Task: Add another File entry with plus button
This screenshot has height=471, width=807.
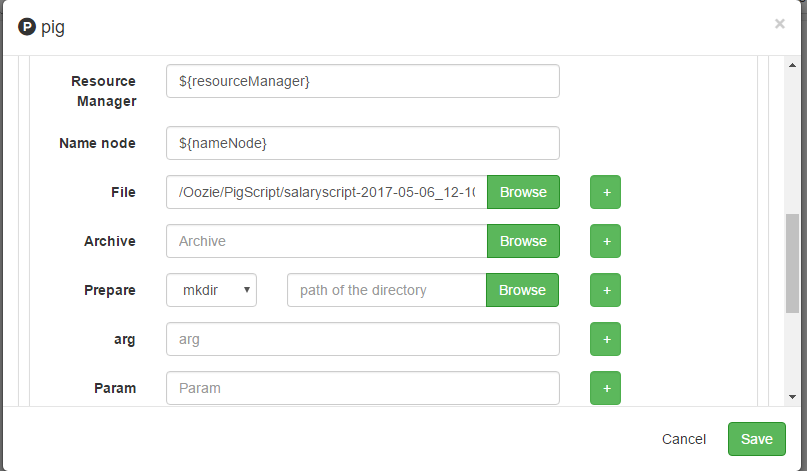Action: (x=605, y=192)
